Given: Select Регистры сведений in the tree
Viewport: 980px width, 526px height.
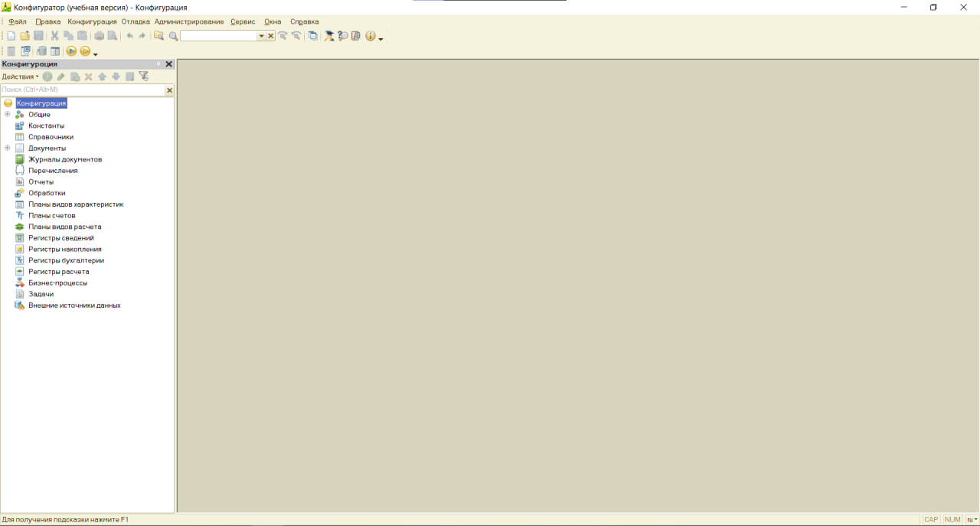Looking at the screenshot, I should tap(61, 238).
